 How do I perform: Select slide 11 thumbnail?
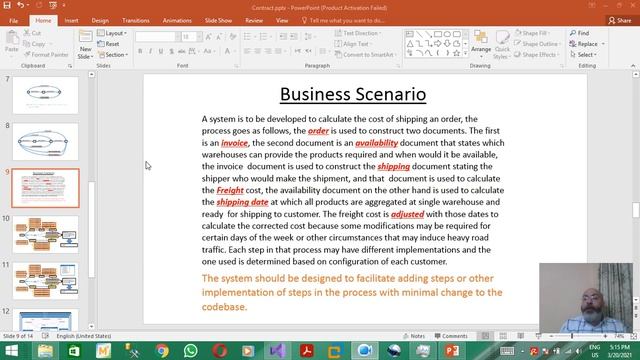[45, 281]
